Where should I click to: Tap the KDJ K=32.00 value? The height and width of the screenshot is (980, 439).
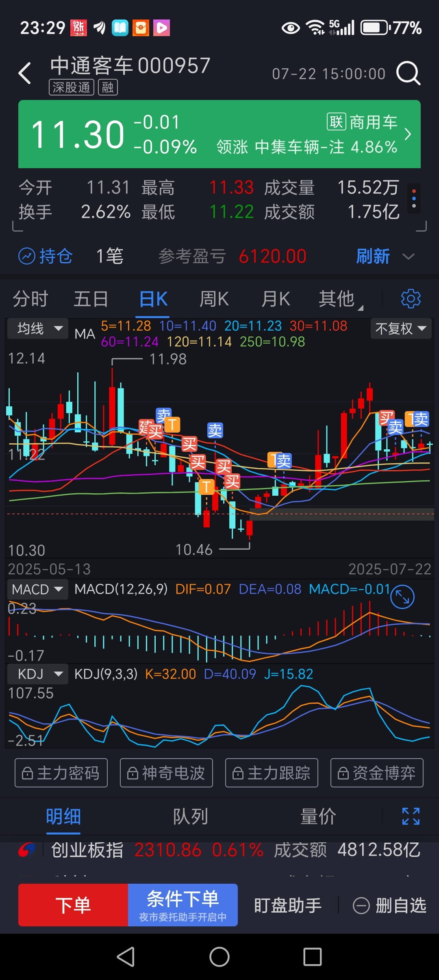170,674
